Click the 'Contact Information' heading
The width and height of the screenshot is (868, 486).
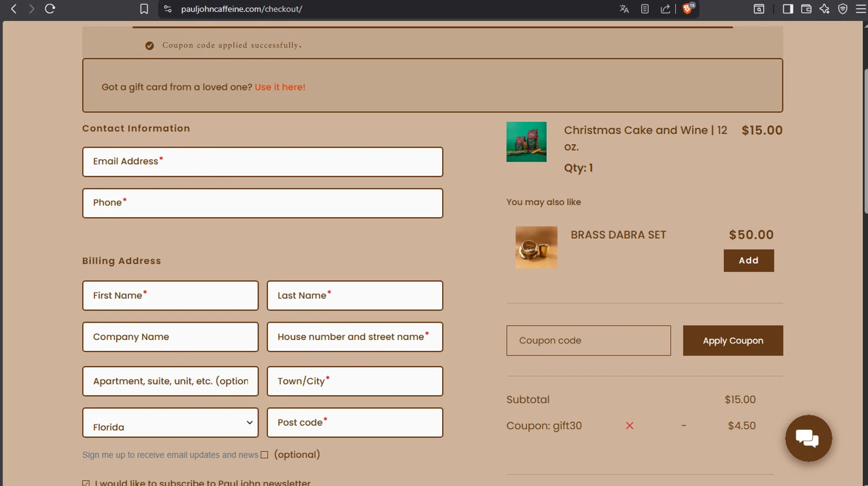(136, 129)
